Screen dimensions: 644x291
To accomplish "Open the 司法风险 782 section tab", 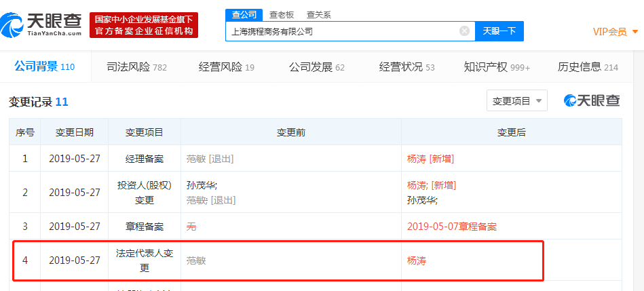I will point(136,67).
